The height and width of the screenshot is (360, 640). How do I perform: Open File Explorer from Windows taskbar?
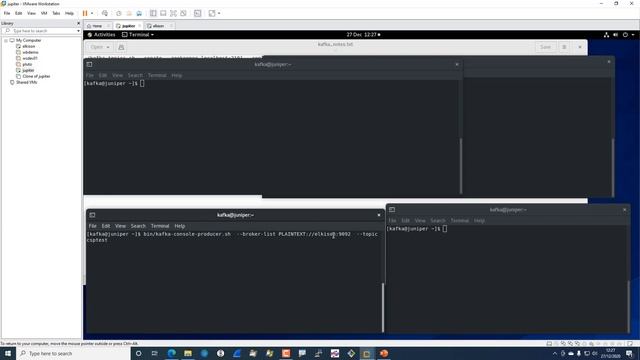[x=188, y=353]
